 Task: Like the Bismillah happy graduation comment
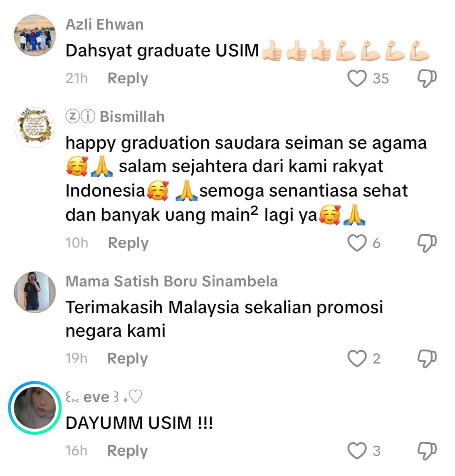point(357,243)
